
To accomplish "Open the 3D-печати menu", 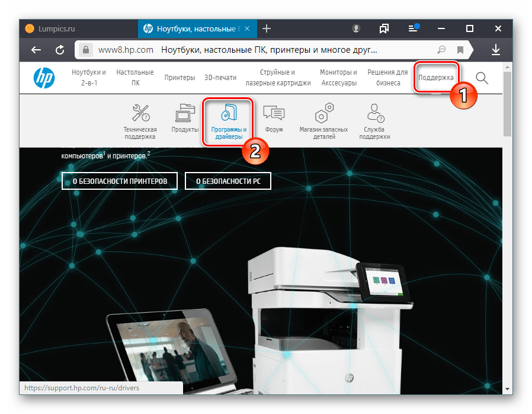I will pyautogui.click(x=220, y=78).
